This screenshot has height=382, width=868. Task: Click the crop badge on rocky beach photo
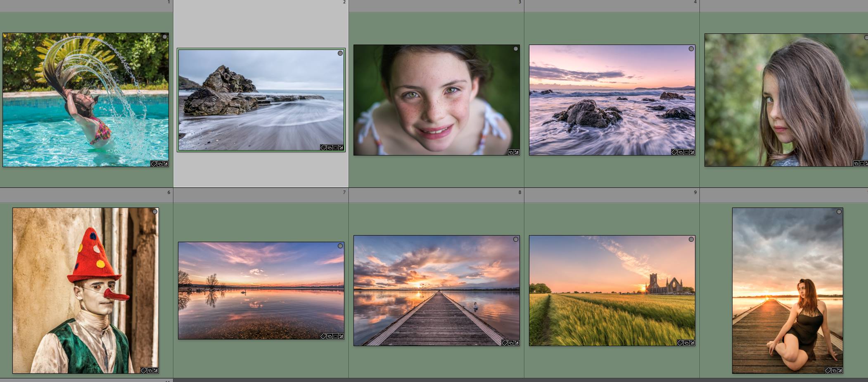click(x=335, y=148)
